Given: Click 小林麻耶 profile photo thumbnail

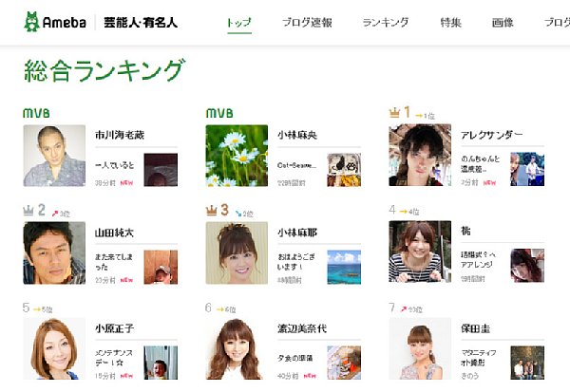Looking at the screenshot, I should point(237,252).
